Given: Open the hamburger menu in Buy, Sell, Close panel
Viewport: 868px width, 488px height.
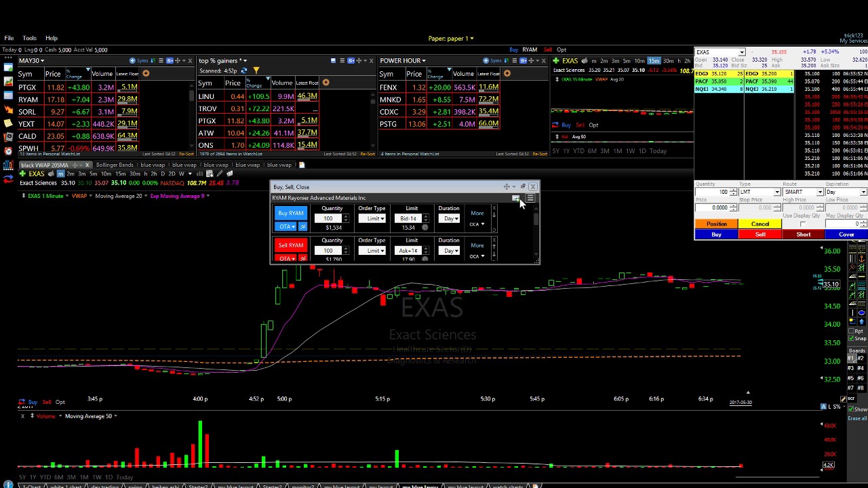Looking at the screenshot, I should tap(530, 198).
